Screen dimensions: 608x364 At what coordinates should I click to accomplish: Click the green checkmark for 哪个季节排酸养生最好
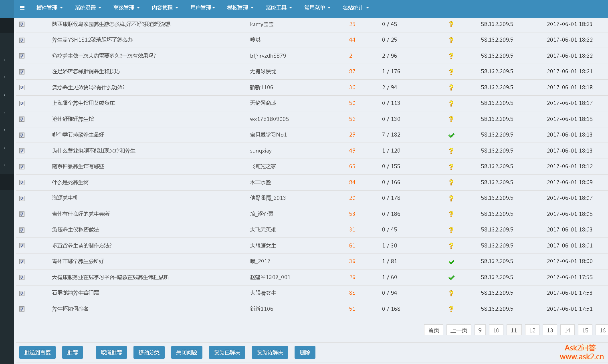click(451, 135)
